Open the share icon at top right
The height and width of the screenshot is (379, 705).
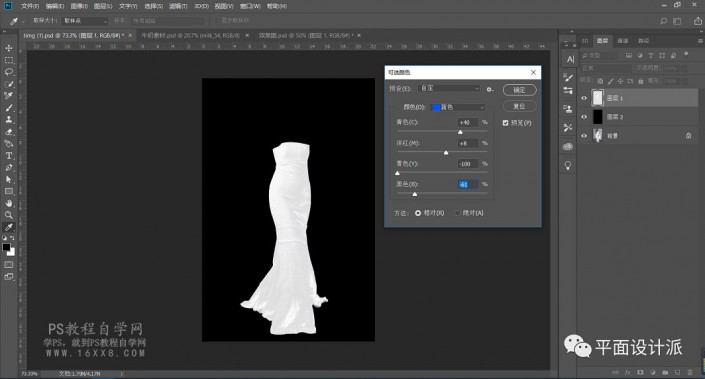click(x=697, y=21)
